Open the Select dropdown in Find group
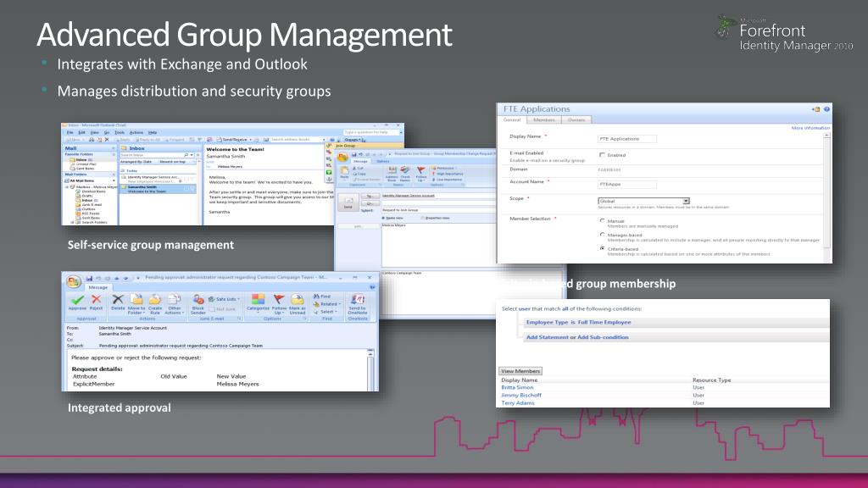Image resolution: width=868 pixels, height=488 pixels. (325, 312)
